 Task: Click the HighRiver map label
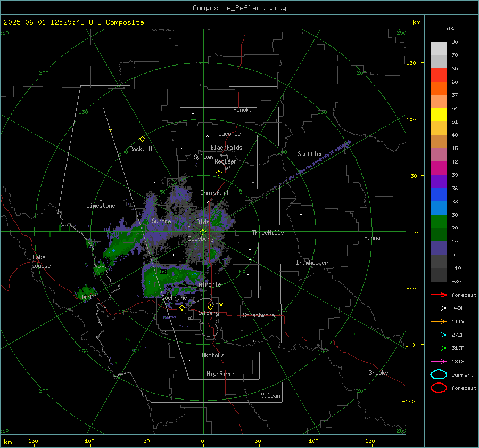point(220,374)
